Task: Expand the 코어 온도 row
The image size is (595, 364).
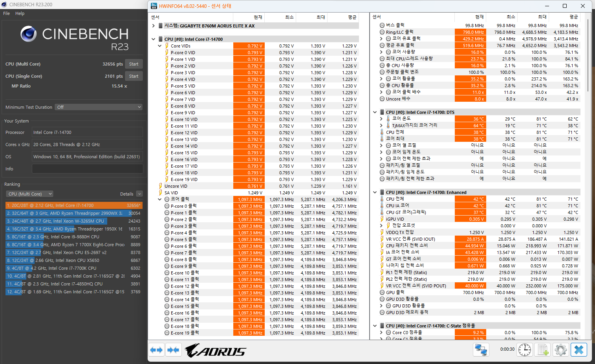Action: click(x=381, y=119)
